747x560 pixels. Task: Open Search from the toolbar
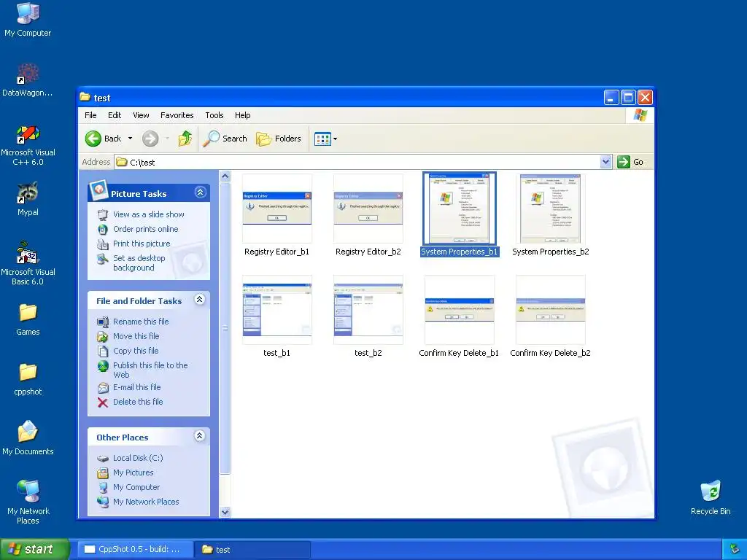225,139
